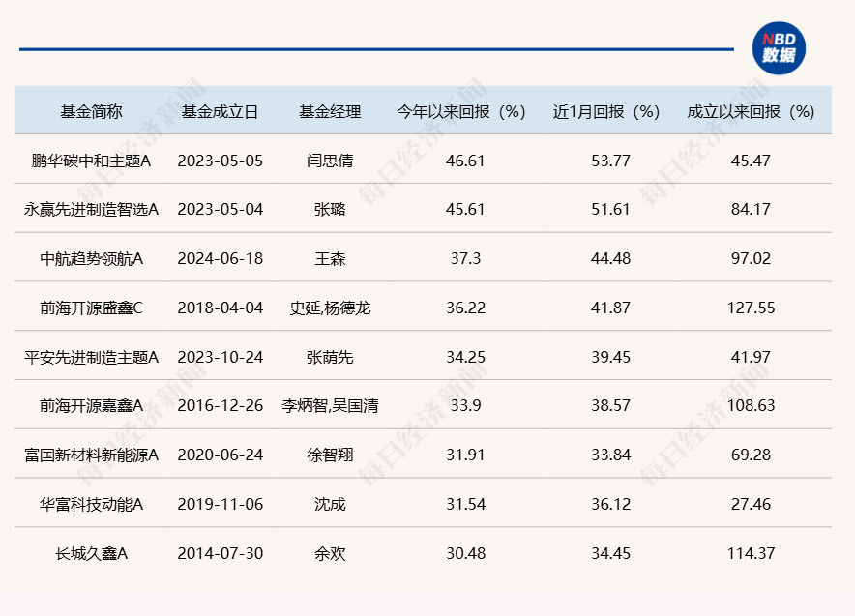Click the 前海开源盛鑫C fund name
This screenshot has height=616, width=855.
92,308
